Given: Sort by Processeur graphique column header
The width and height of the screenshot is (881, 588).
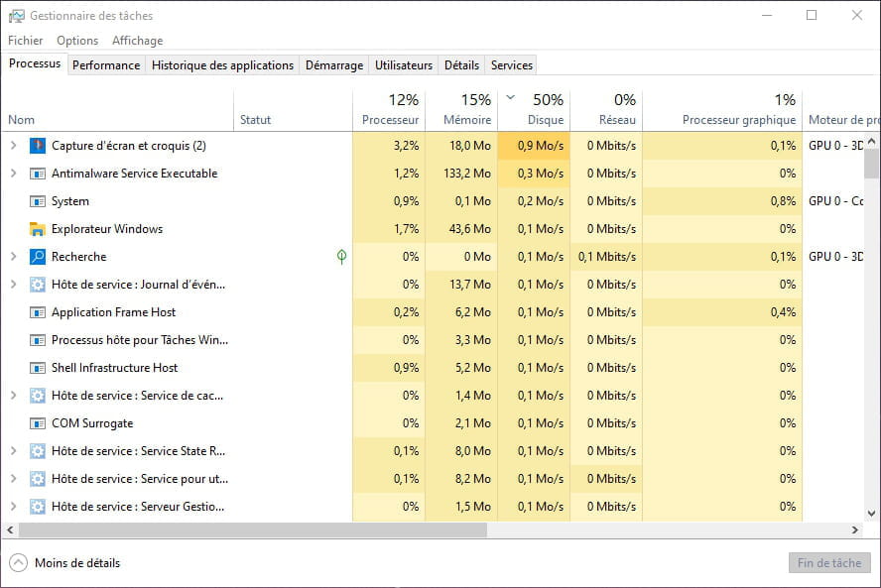Looking at the screenshot, I should click(x=722, y=111).
